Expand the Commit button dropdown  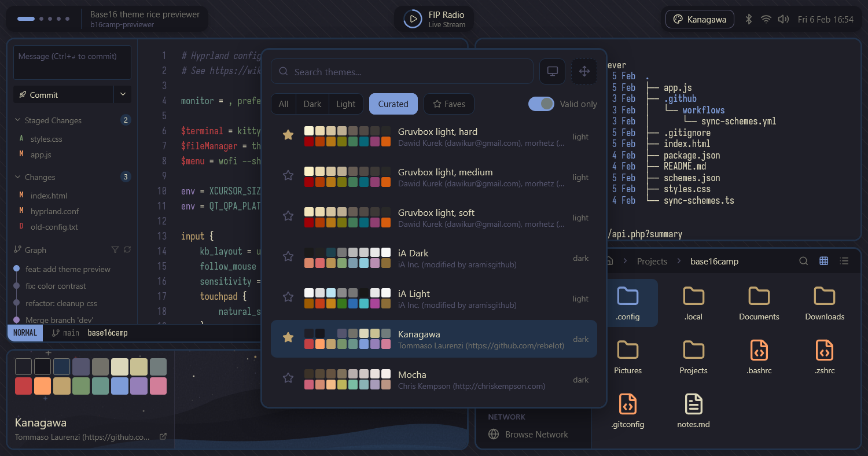coord(123,94)
